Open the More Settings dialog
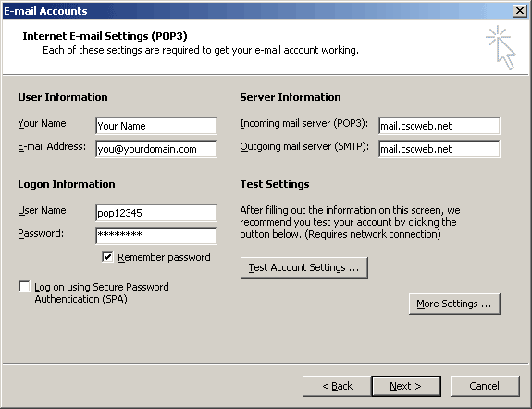Image resolution: width=532 pixels, height=409 pixels. 454,304
